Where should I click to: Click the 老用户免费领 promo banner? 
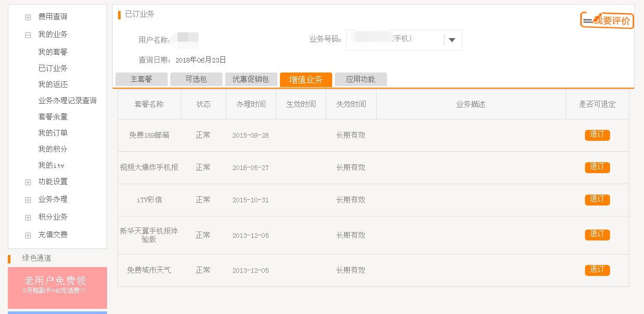57,286
